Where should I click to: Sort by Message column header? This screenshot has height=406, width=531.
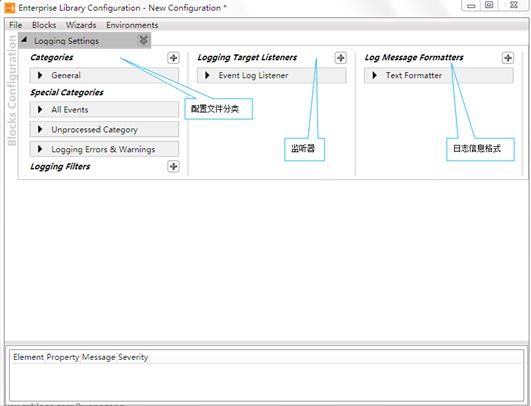[99, 357]
